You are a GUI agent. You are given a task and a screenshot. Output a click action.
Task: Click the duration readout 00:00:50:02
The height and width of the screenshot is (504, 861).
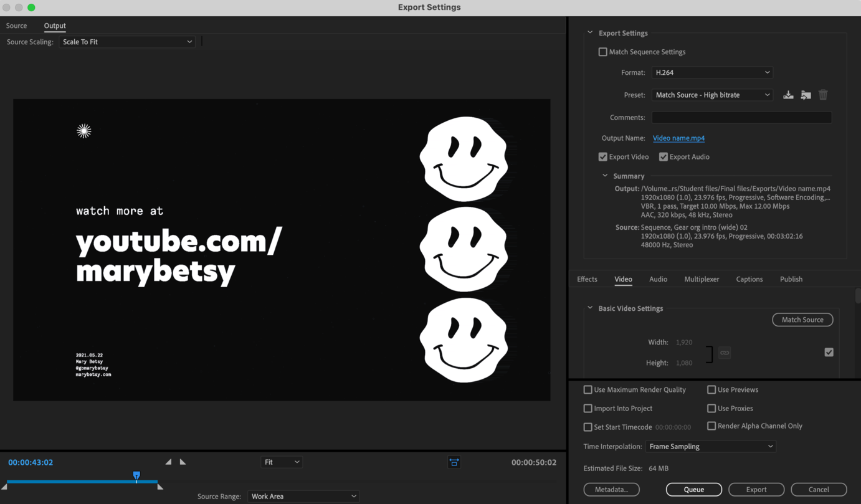[x=534, y=462]
